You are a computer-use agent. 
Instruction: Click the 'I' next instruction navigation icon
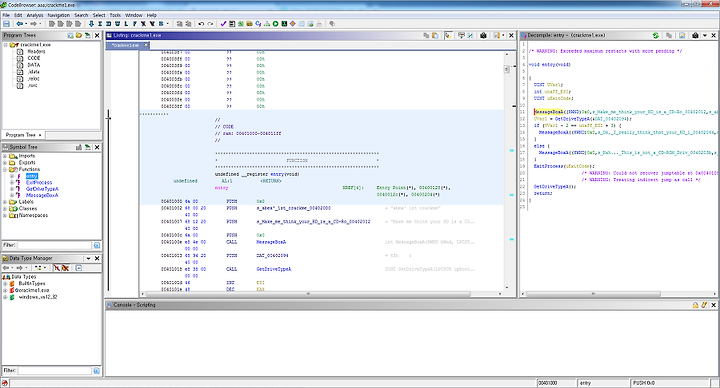[100, 24]
